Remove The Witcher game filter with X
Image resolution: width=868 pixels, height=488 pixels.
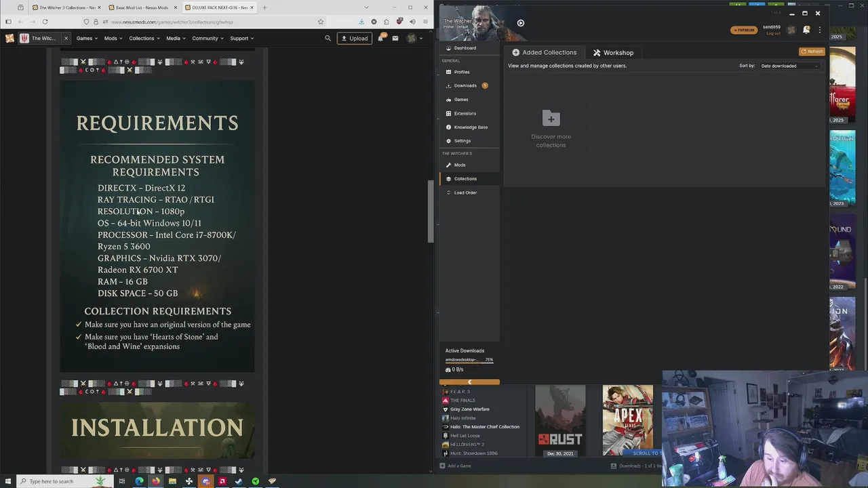pos(66,39)
